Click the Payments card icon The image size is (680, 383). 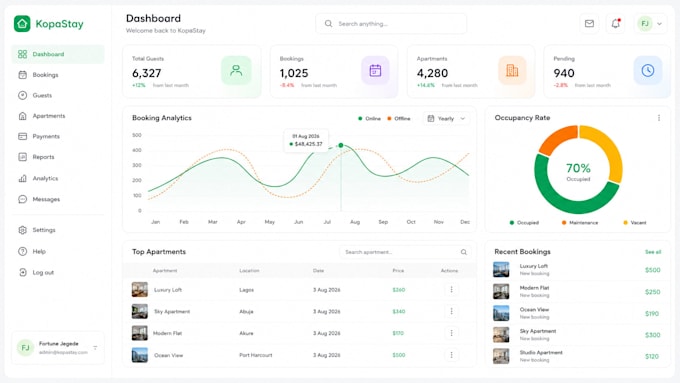click(x=23, y=136)
